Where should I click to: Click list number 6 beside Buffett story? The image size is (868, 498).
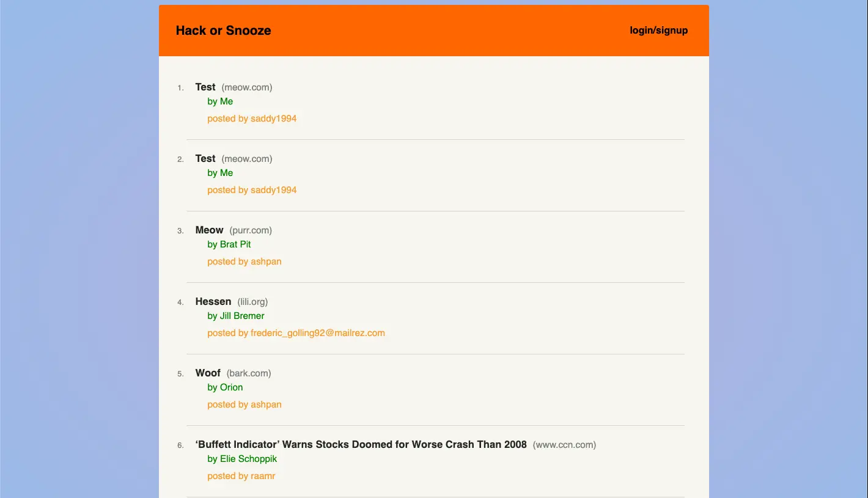180,445
